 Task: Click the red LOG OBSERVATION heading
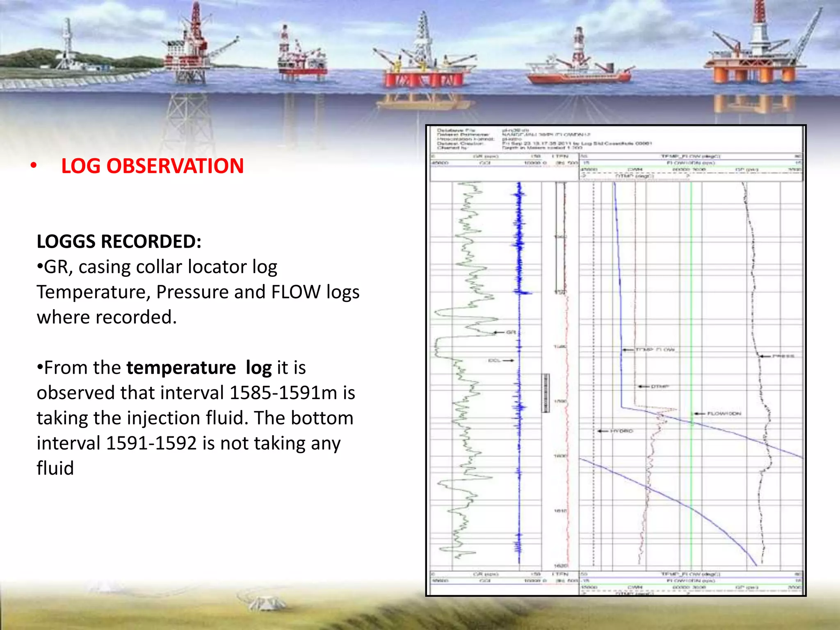(x=152, y=166)
